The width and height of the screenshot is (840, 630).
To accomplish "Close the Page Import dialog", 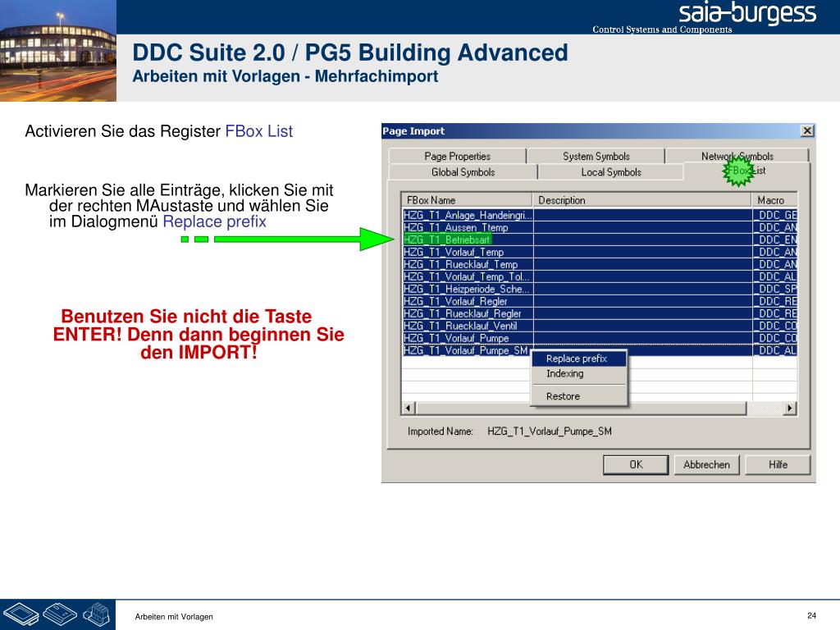I will [x=807, y=130].
